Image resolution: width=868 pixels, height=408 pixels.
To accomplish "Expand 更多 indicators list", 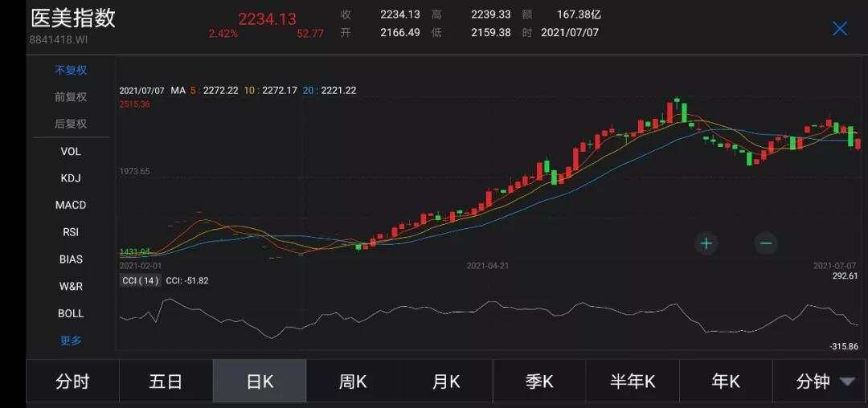I will point(71,341).
